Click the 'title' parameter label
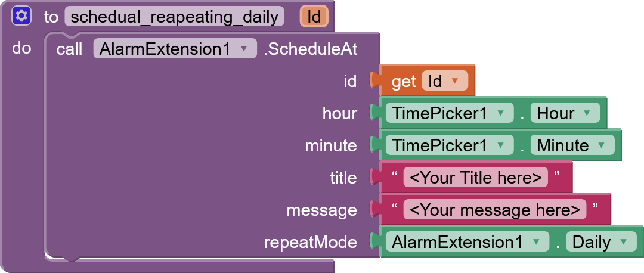 coord(343,178)
